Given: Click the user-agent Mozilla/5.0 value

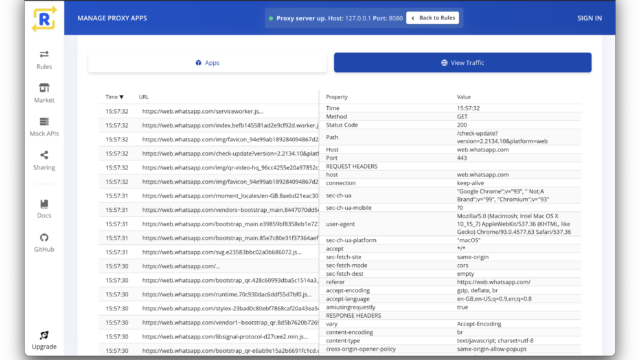Looking at the screenshot, I should (513, 224).
